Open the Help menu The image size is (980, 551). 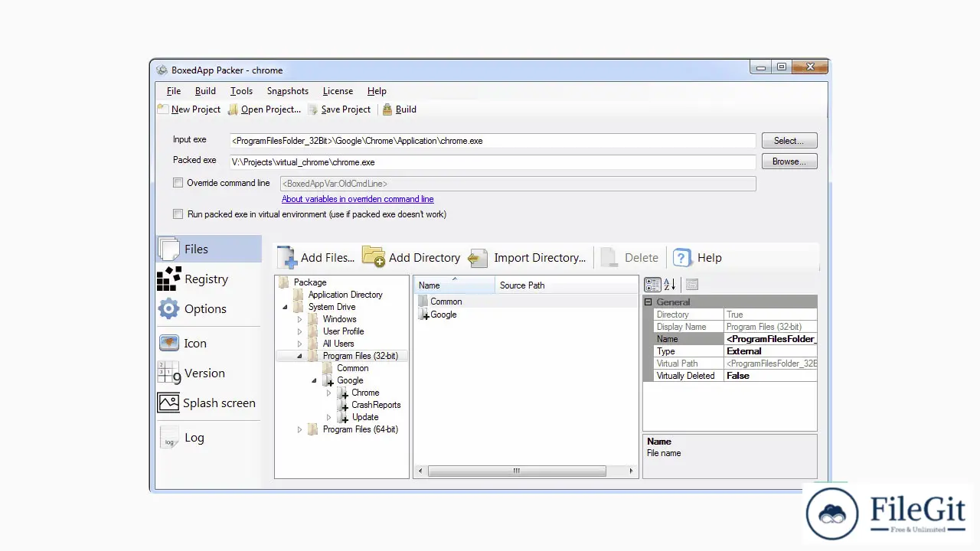point(377,91)
